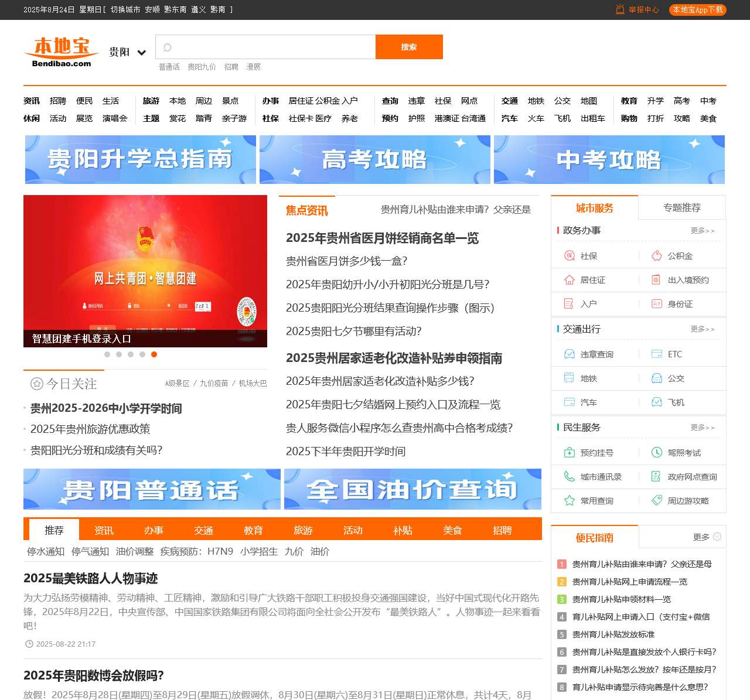Select the 交通 tab in content section
Image resolution: width=750 pixels, height=700 pixels.
[x=203, y=530]
